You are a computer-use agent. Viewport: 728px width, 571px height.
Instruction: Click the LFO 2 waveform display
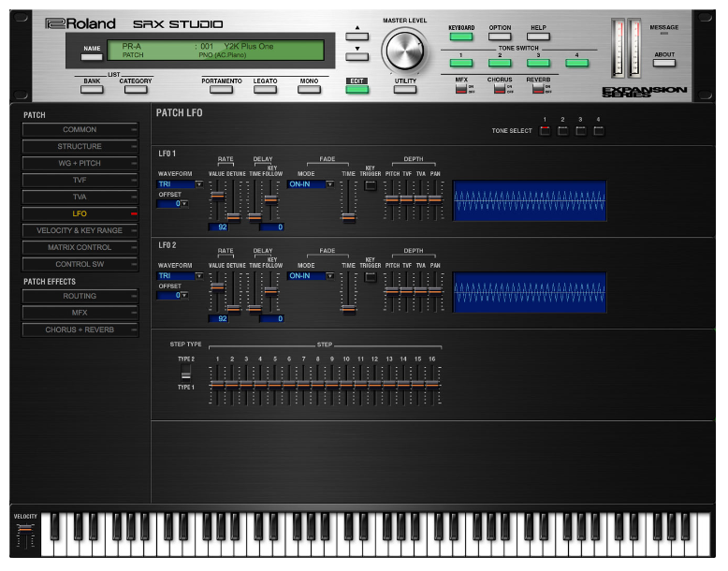coord(530,292)
